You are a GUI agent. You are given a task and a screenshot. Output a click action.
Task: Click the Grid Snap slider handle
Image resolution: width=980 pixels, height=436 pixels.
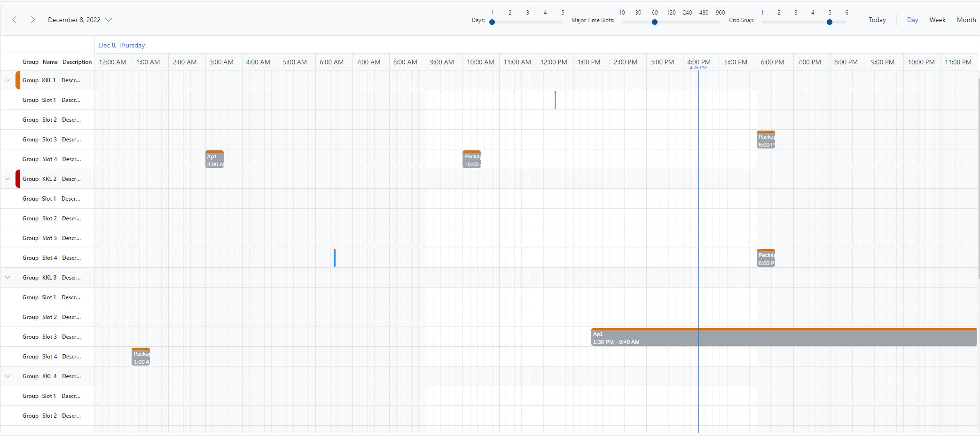click(x=830, y=22)
